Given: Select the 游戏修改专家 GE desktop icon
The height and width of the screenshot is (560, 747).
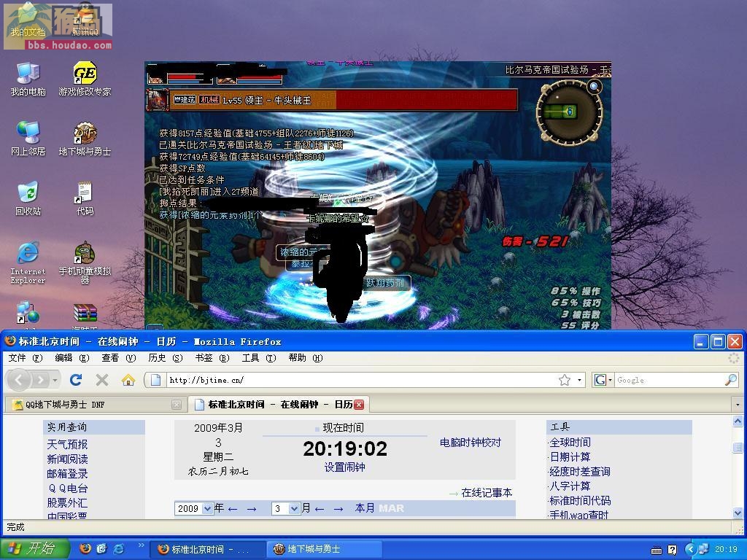Looking at the screenshot, I should click(x=85, y=79).
